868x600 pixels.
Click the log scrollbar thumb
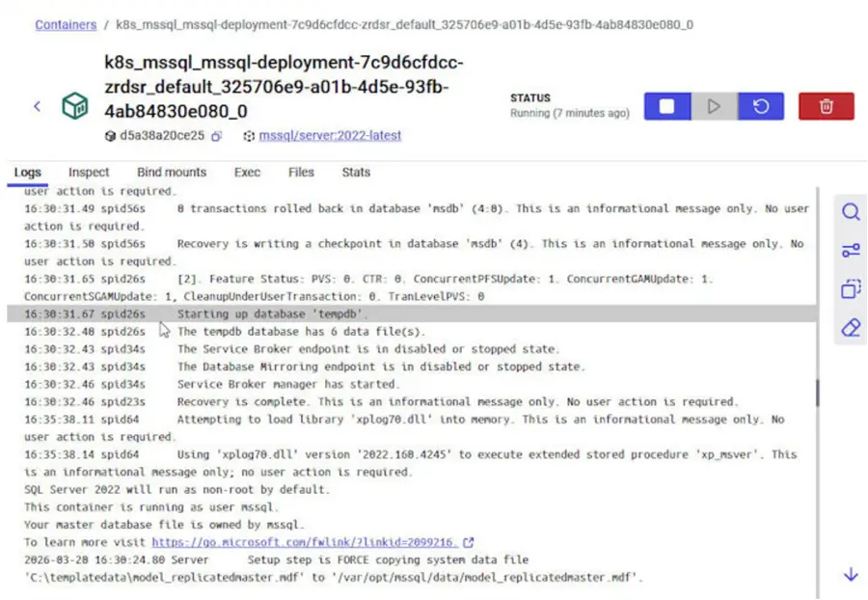tap(817, 393)
